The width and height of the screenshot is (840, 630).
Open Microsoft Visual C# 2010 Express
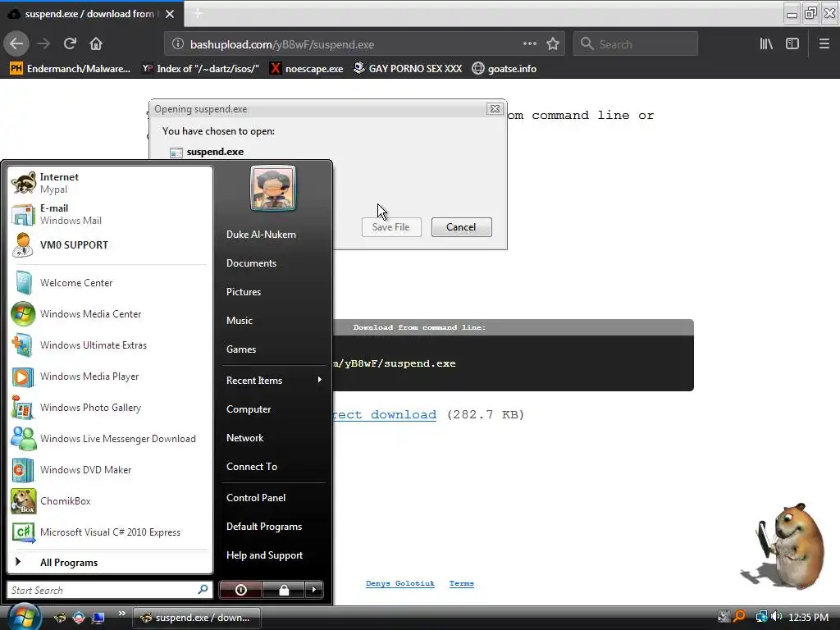point(110,532)
